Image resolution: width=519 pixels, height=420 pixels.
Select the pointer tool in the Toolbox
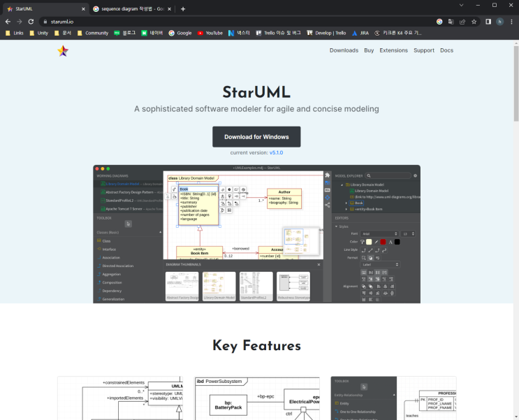129,224
